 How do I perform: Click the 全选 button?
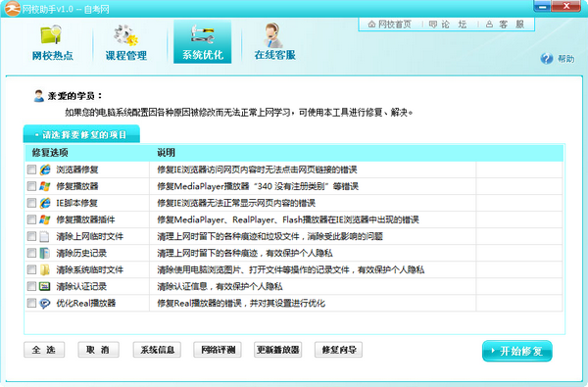tap(44, 350)
